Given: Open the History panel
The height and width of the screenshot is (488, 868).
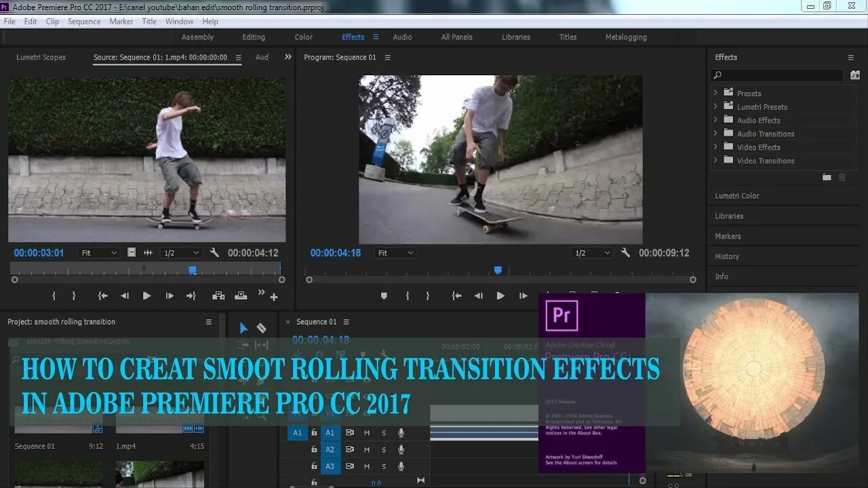Looking at the screenshot, I should coord(727,257).
